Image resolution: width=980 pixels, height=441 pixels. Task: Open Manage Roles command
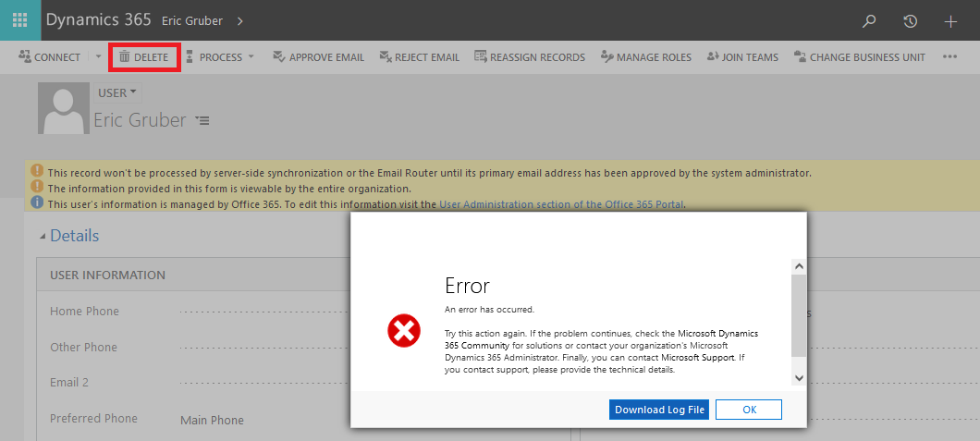pos(645,57)
